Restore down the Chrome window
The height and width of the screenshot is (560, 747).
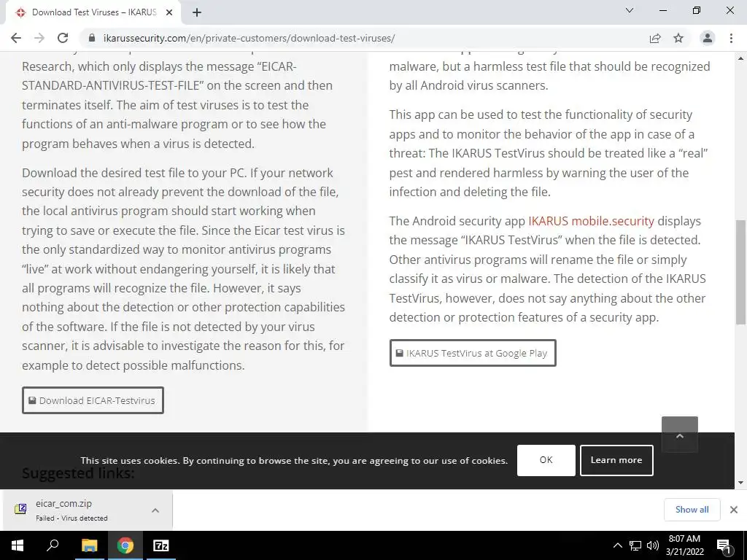coord(697,10)
